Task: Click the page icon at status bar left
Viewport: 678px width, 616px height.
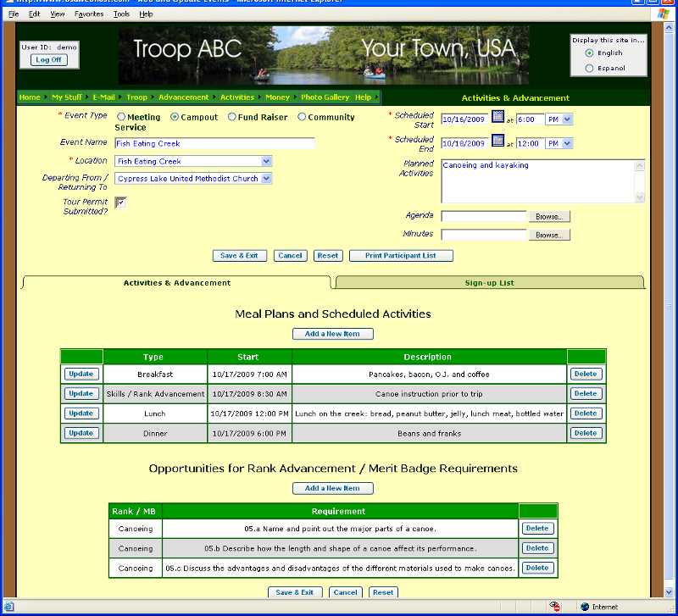Action: [x=8, y=607]
